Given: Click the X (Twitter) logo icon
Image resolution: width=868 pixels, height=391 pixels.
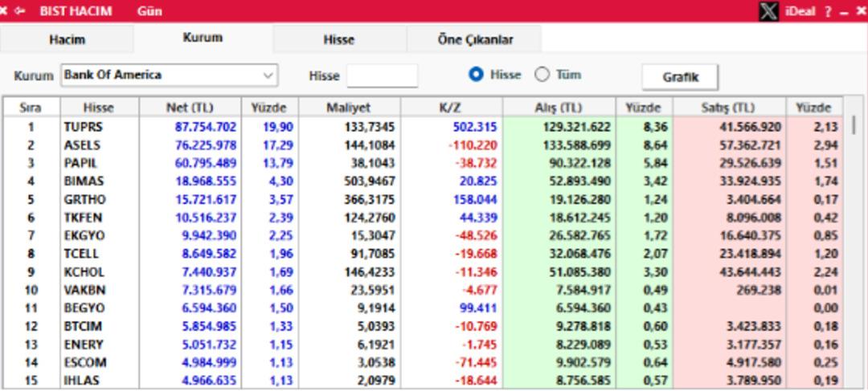Looking at the screenshot, I should click(768, 11).
